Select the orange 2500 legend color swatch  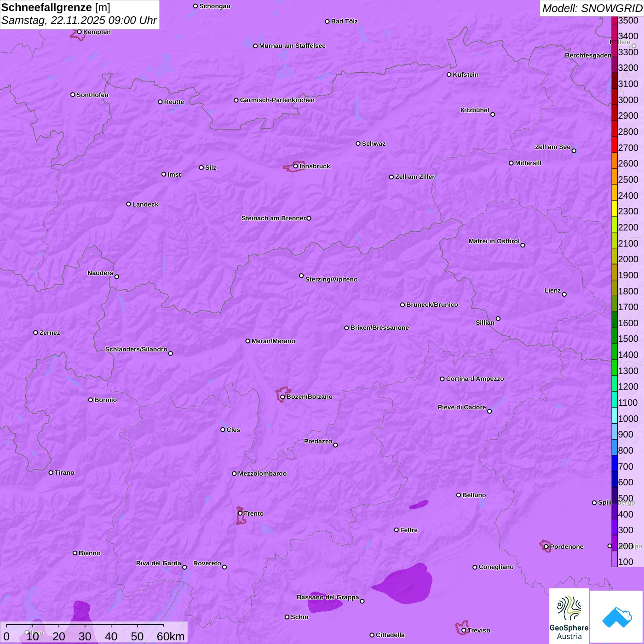(x=615, y=177)
